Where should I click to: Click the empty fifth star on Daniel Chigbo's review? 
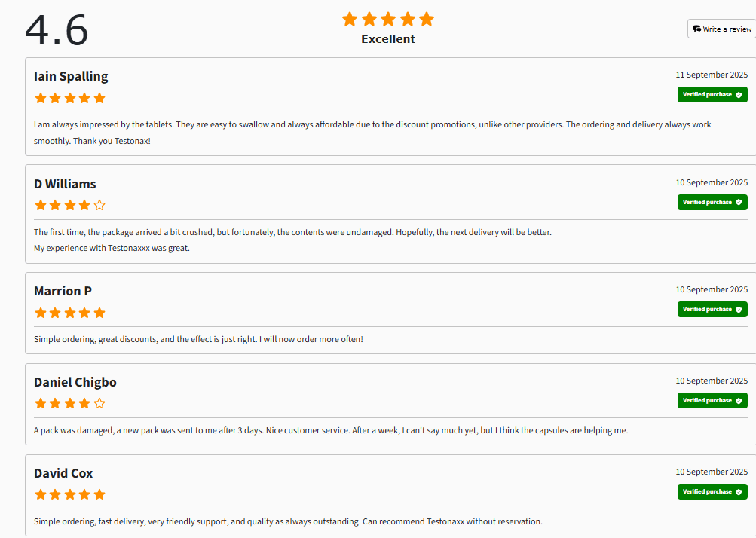99,403
